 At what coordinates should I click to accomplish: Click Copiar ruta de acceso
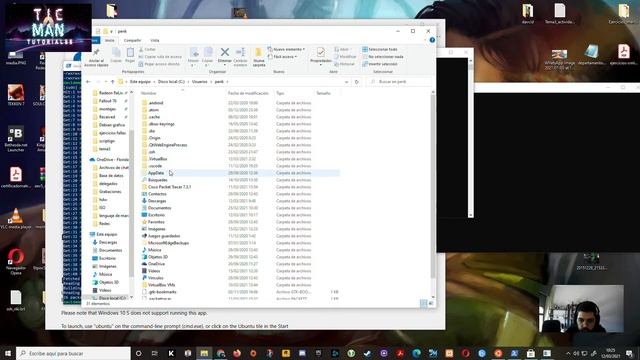pyautogui.click(x=160, y=57)
